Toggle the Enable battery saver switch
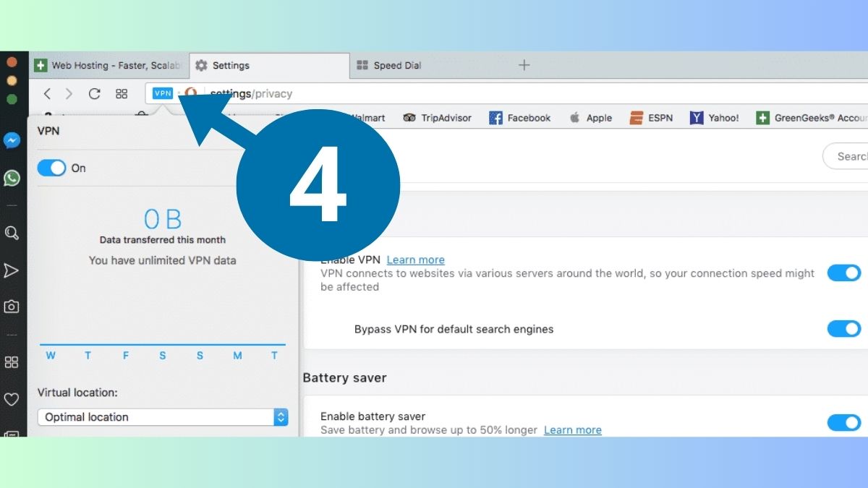 pyautogui.click(x=844, y=422)
